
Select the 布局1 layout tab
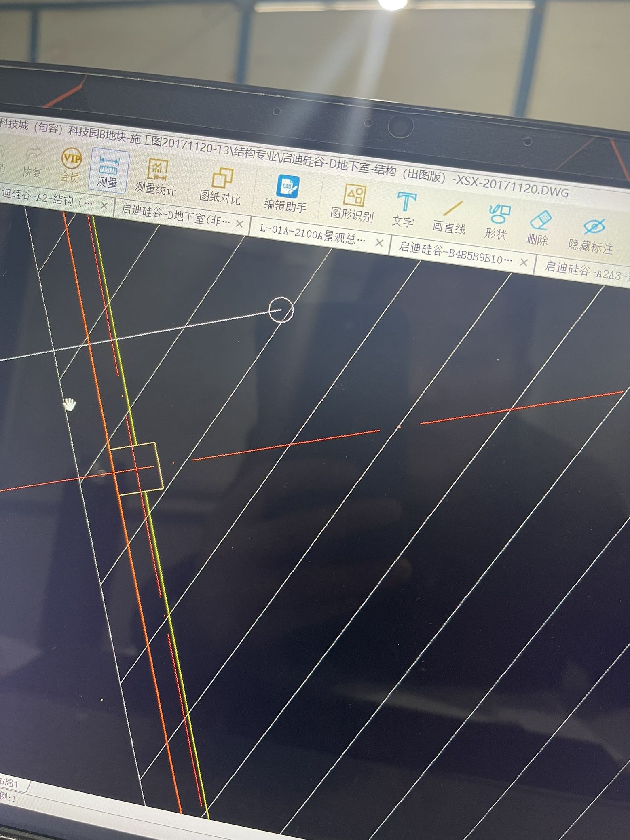click(10, 784)
